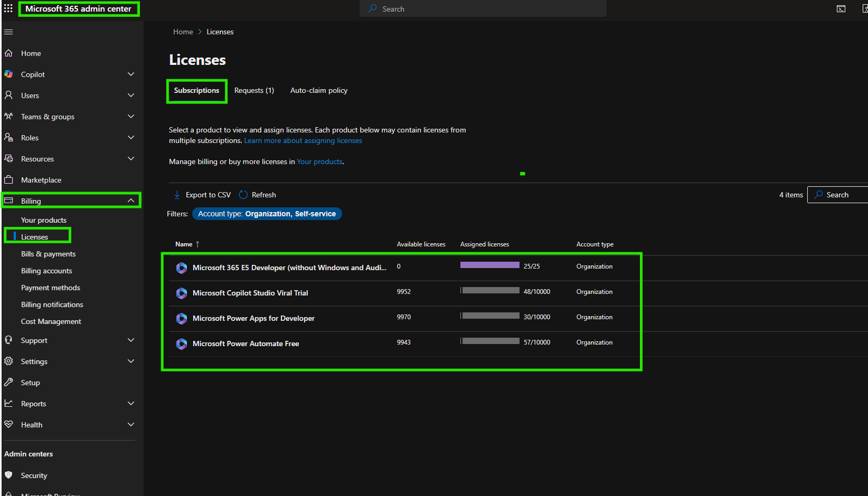The image size is (868, 496).
Task: Switch to the Requests (1) tab
Action: click(254, 91)
